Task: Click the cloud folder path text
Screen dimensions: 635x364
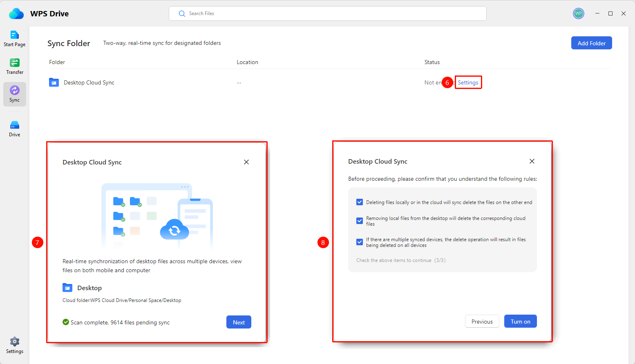Action: (x=122, y=300)
